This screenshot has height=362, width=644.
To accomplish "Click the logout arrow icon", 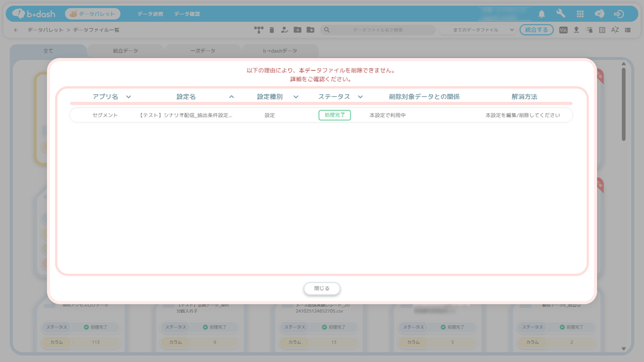I will 618,14.
